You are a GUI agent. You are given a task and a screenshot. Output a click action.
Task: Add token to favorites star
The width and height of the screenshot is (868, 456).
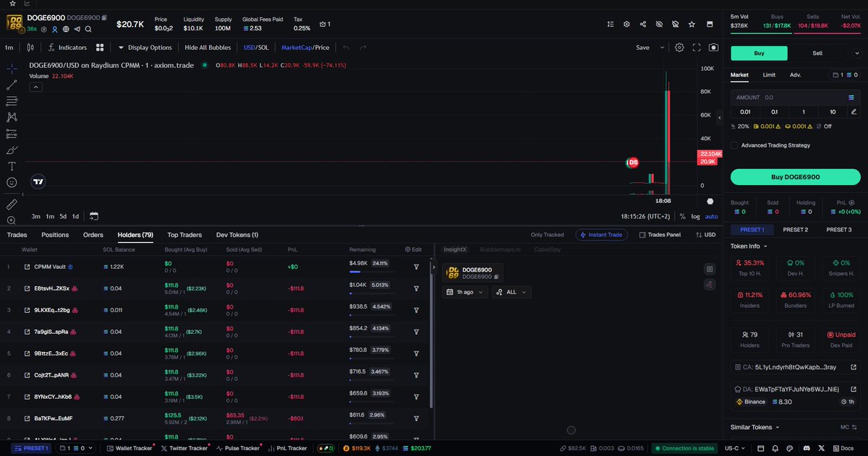tap(692, 24)
